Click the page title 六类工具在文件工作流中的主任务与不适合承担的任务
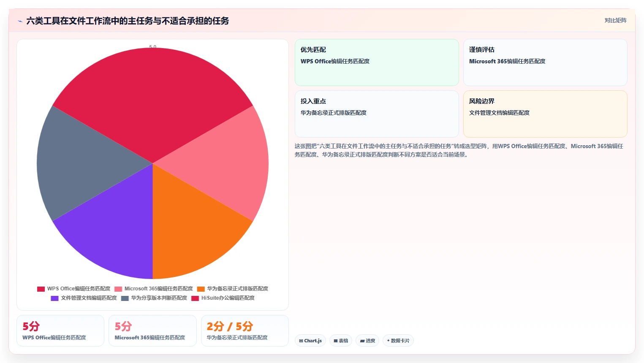This screenshot has width=644, height=363. 128,21
